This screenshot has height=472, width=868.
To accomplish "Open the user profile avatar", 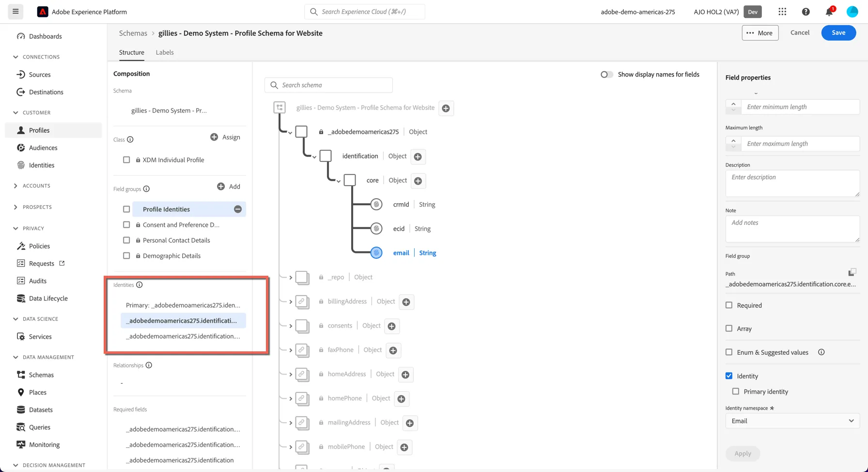I will click(852, 12).
